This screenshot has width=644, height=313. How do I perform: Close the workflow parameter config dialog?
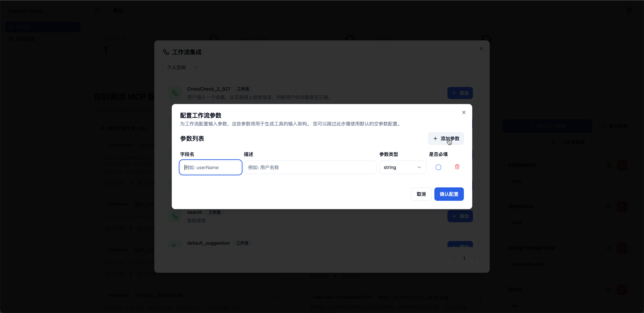(x=464, y=112)
